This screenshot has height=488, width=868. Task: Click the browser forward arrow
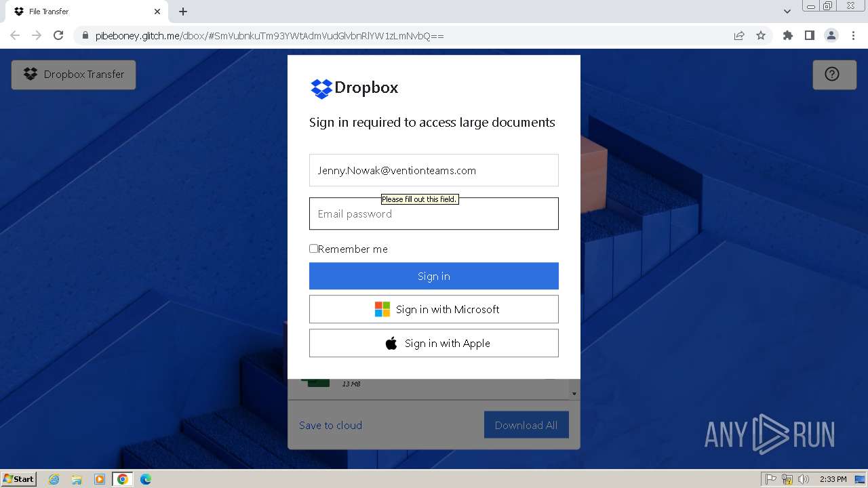click(x=37, y=35)
